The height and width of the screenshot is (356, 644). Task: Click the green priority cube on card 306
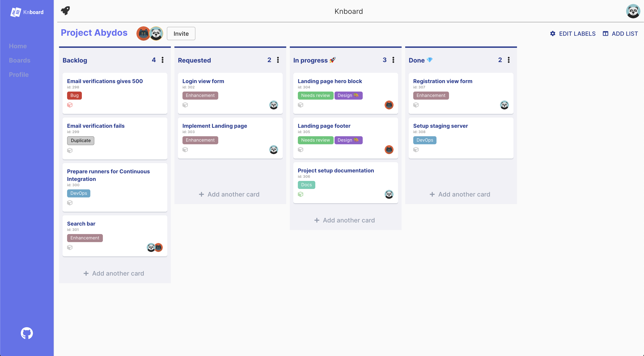tap(301, 194)
